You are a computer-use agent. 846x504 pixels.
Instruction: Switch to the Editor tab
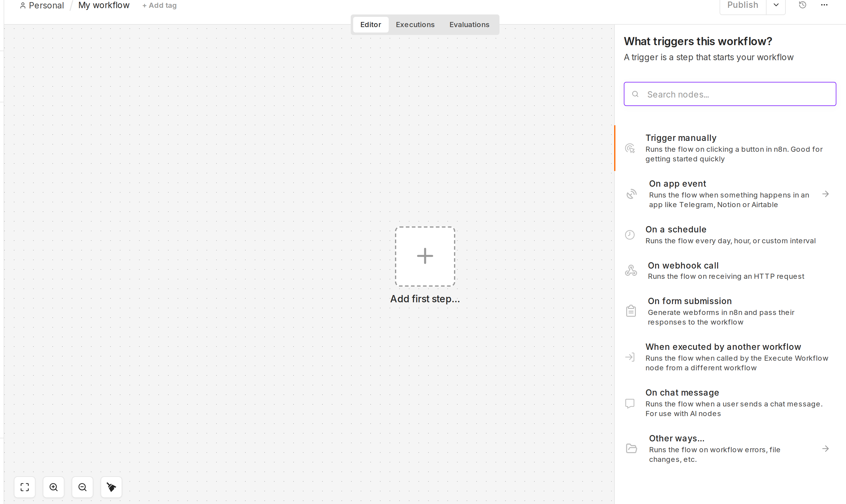pos(371,24)
